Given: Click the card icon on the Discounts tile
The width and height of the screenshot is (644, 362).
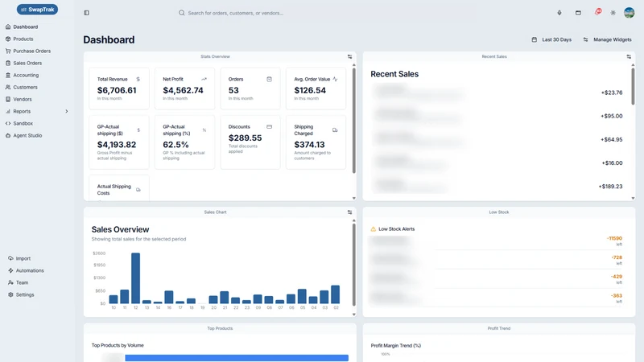Looking at the screenshot, I should [270, 127].
